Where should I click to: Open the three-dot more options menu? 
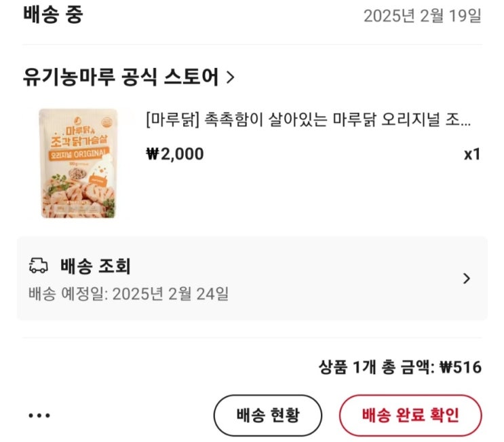pos(39,415)
